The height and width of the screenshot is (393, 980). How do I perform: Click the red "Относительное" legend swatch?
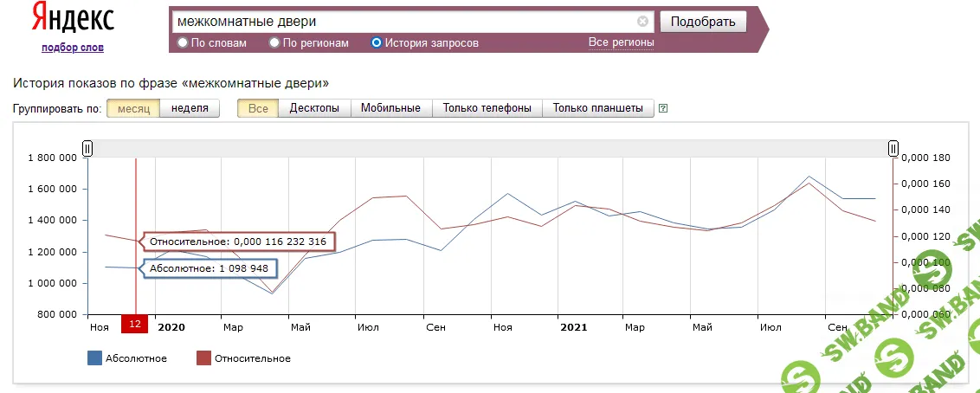[204, 358]
